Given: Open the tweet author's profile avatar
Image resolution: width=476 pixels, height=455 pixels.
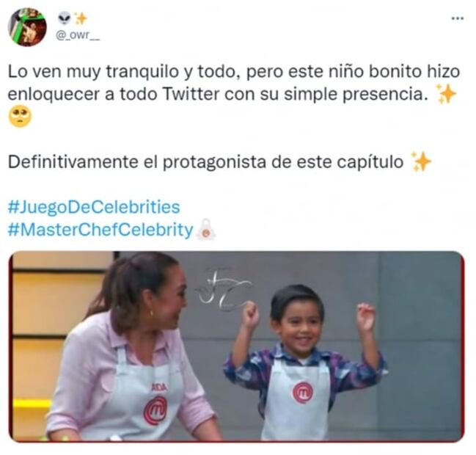Looking at the screenshot, I should (27, 27).
